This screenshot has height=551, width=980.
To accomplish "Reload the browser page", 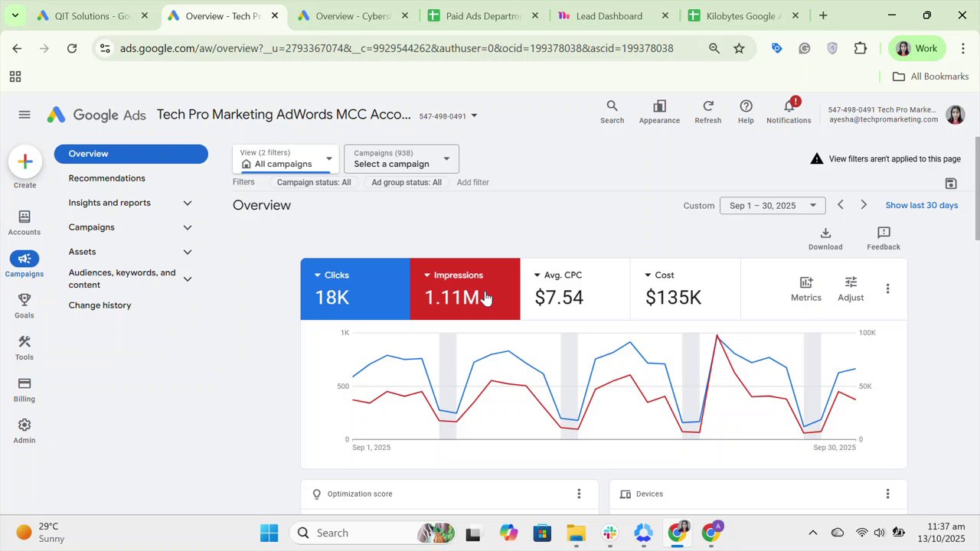I will (x=72, y=48).
